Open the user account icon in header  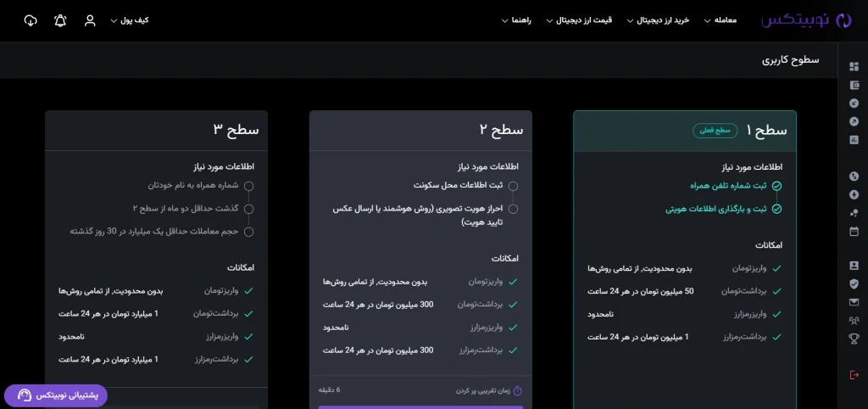(x=90, y=20)
